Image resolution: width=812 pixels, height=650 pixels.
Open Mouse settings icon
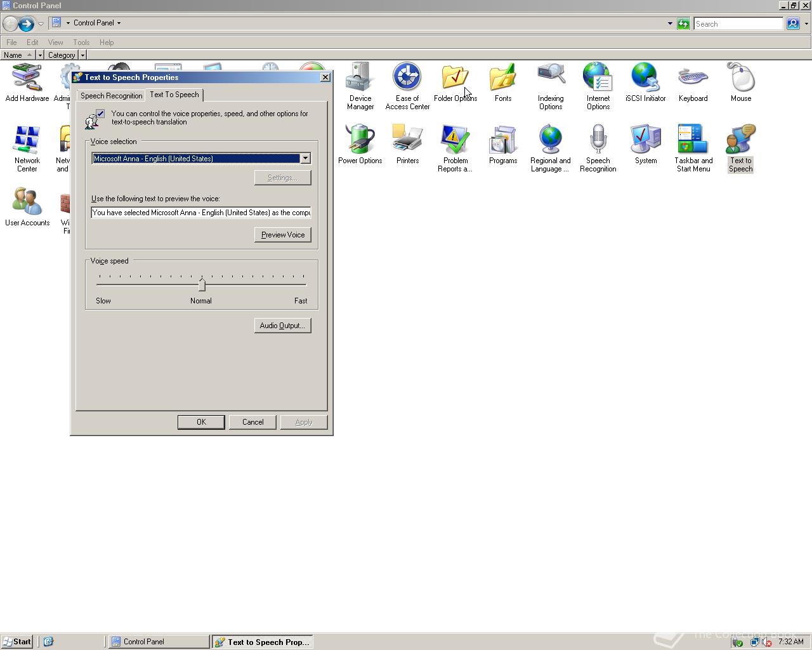(741, 83)
